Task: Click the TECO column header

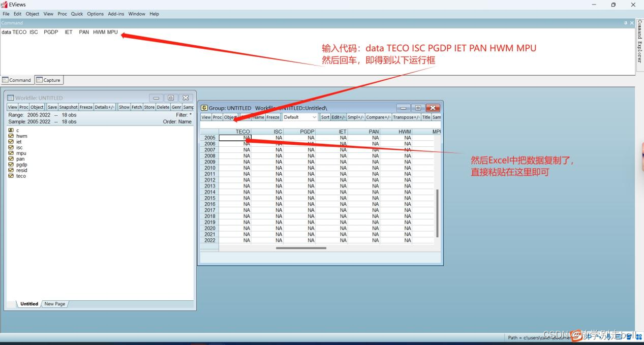Action: [x=235, y=132]
